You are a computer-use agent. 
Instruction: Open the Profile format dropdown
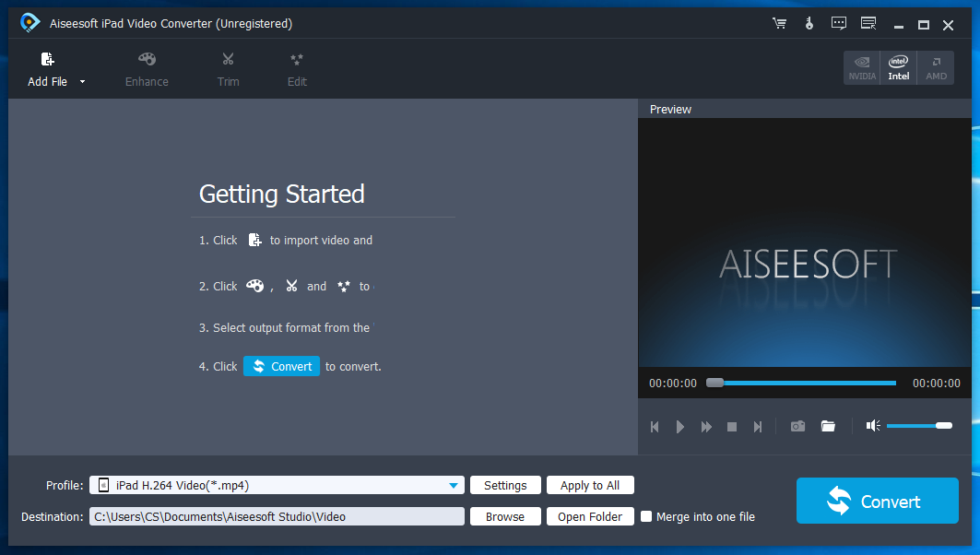pyautogui.click(x=453, y=485)
